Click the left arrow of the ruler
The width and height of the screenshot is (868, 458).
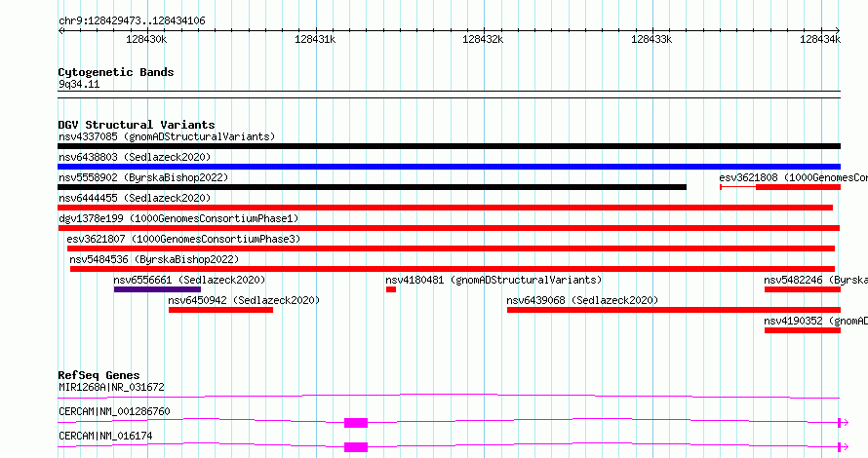point(61,30)
